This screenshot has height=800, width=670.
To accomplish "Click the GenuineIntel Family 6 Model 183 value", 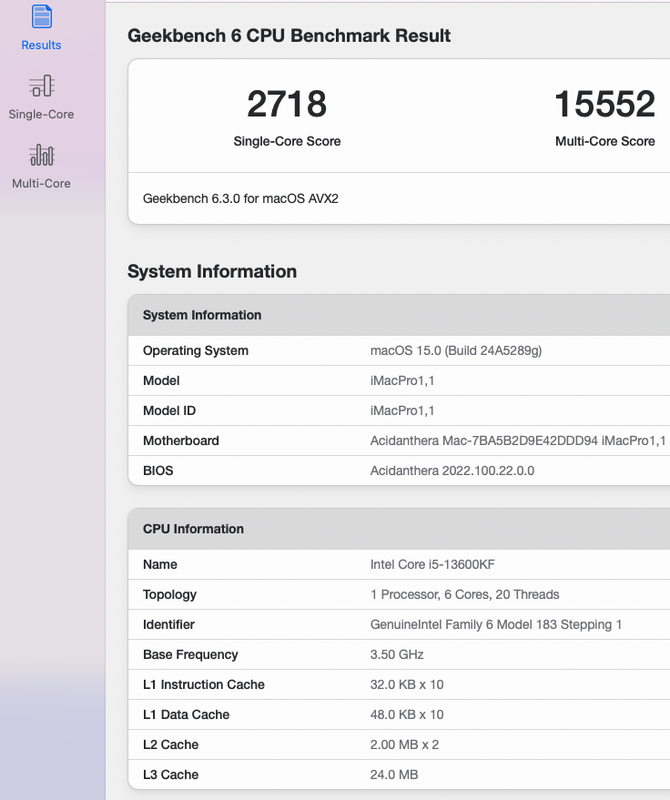I will click(496, 625).
